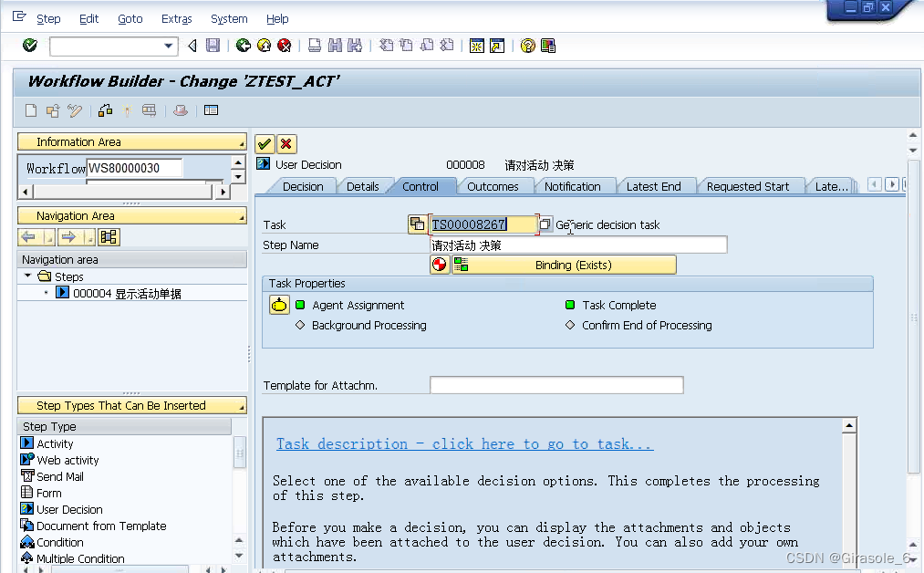Click the Print icon
The width and height of the screenshot is (924, 573).
pos(315,46)
